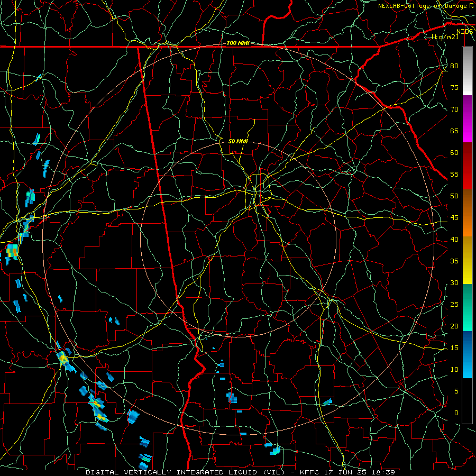The height and width of the screenshot is (476, 476).
Task: Click the [kg/m2] units label
Action: tap(445, 37)
